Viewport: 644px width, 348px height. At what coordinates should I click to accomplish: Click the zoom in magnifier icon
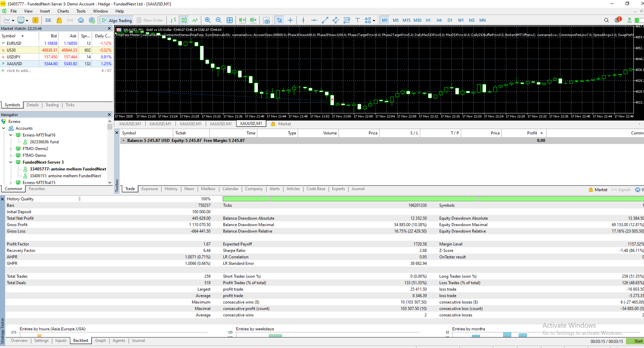[x=208, y=20]
